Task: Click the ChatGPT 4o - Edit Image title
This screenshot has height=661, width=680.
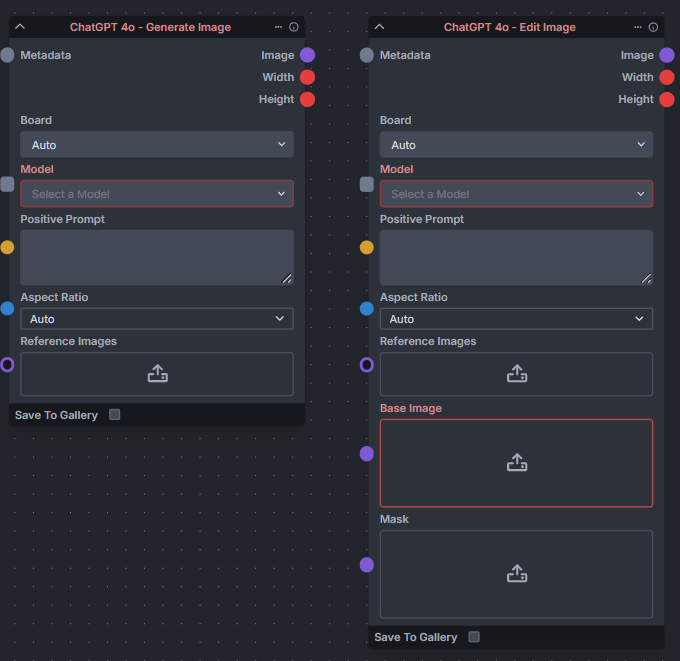Action: [x=510, y=27]
